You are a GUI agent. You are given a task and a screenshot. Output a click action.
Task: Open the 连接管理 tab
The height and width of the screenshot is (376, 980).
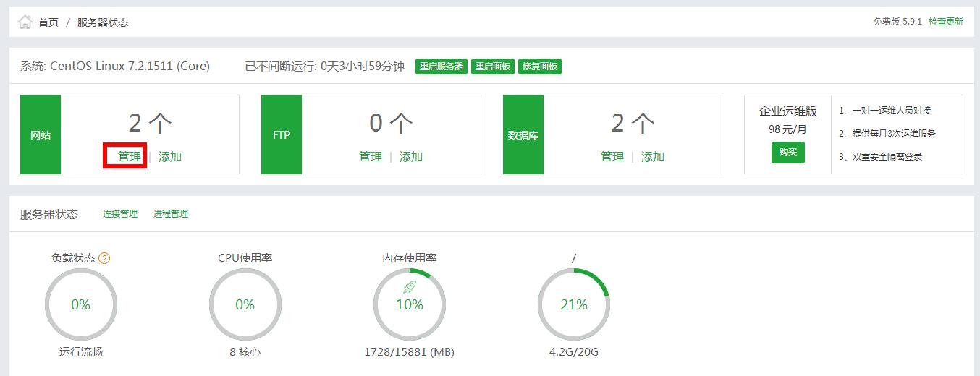tap(120, 214)
